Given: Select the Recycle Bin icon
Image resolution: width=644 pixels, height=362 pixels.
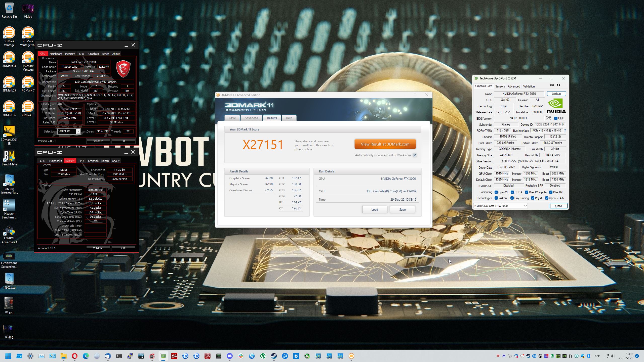Looking at the screenshot, I should 9,11.
